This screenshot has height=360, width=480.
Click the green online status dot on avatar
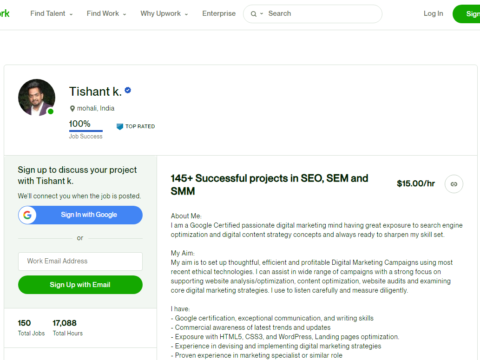click(x=51, y=111)
